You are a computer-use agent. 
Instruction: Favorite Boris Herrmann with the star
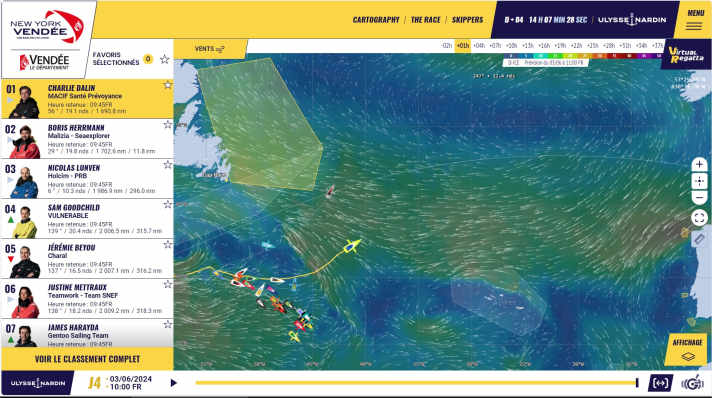pyautogui.click(x=168, y=124)
